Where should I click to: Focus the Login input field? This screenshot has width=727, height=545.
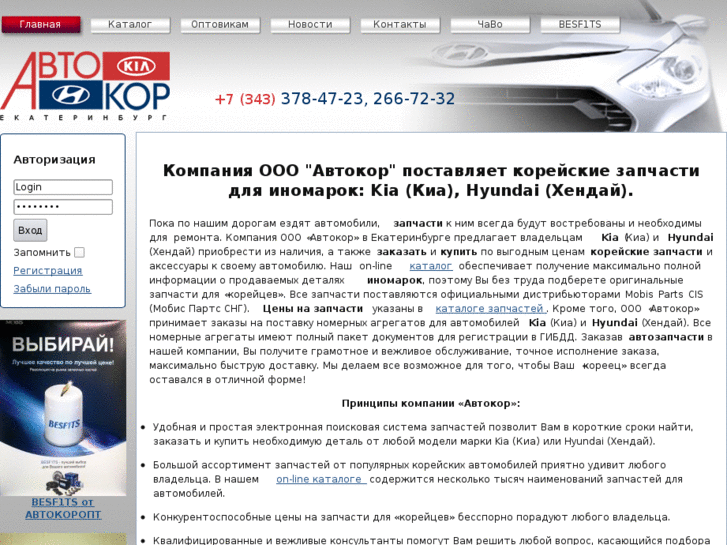pyautogui.click(x=63, y=187)
